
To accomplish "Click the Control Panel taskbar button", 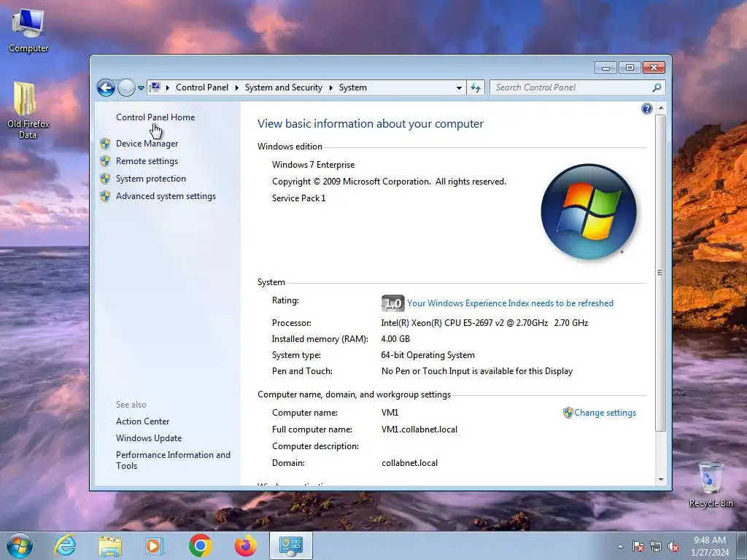I will pos(290,545).
